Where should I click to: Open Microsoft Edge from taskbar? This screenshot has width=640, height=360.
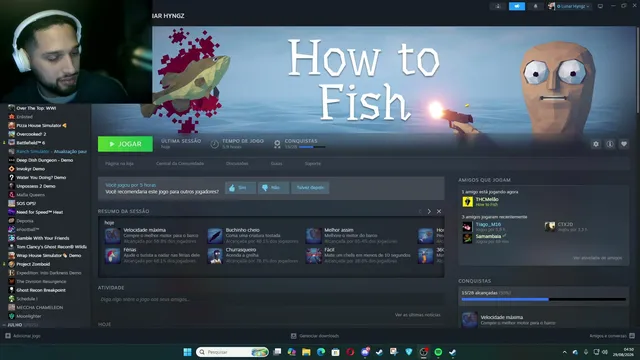coord(321,352)
